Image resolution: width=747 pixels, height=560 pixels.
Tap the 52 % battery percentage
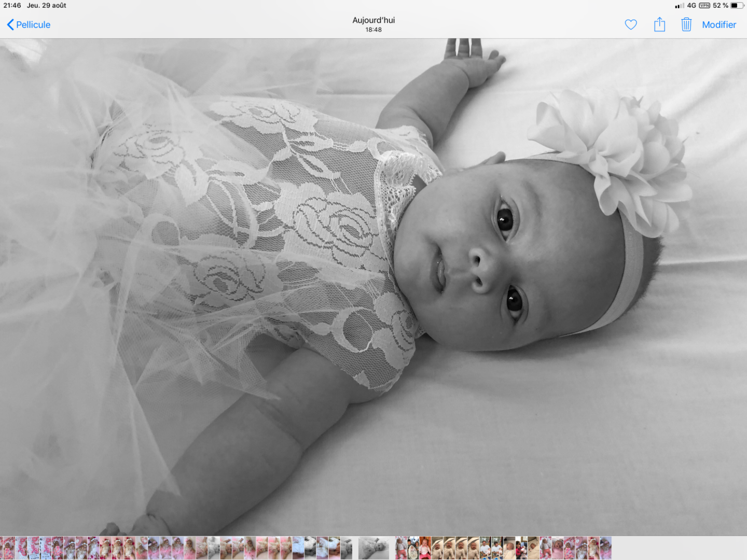[720, 6]
